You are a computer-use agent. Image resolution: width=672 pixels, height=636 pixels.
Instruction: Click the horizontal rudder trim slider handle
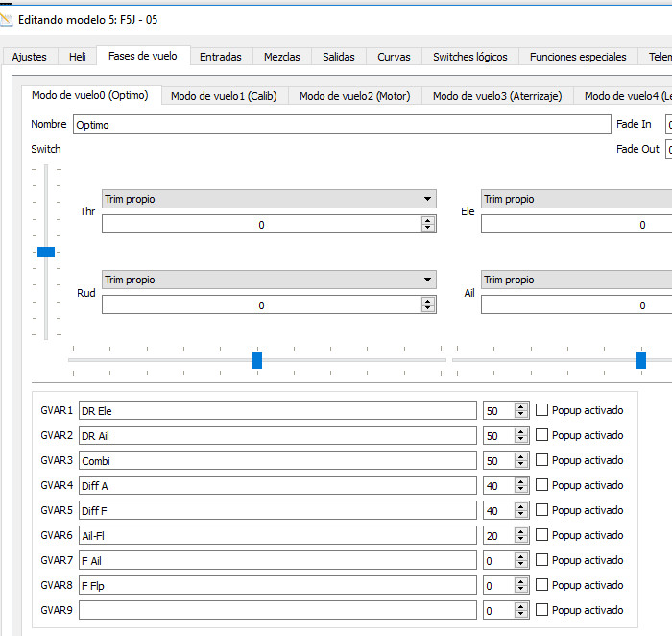[257, 360]
